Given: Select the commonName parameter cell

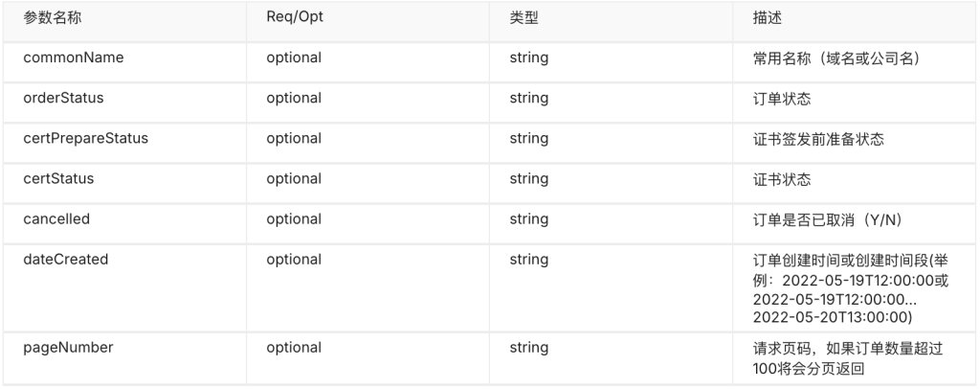Looking at the screenshot, I should point(74,57).
